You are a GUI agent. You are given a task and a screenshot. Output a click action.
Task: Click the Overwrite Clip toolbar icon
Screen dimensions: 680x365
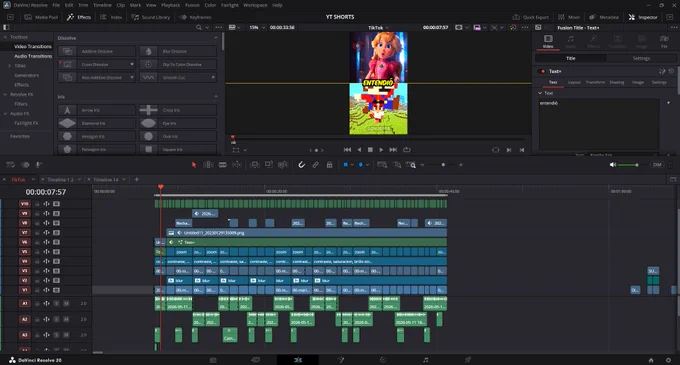[269, 165]
